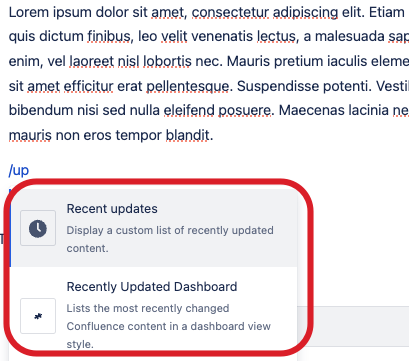409x361 pixels.
Task: Click the word 'Mauris' after 'nec.'
Action: pyautogui.click(x=248, y=61)
